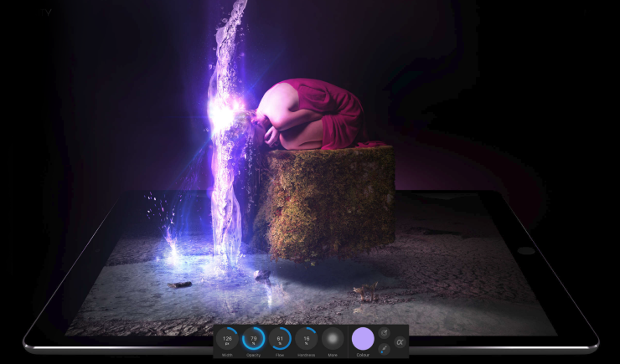
Task: Toggle the brush icon below the swatch
Action: 384,349
